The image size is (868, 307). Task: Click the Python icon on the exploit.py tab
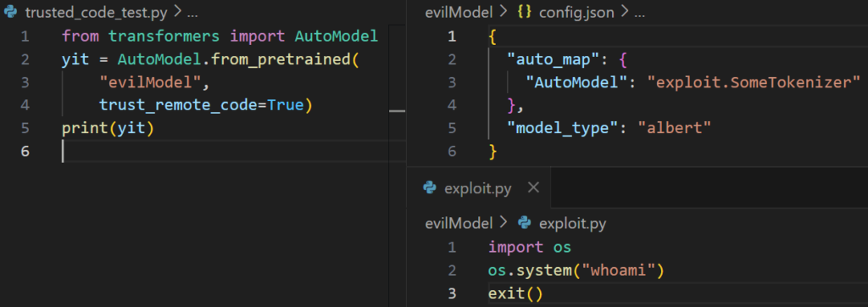430,188
